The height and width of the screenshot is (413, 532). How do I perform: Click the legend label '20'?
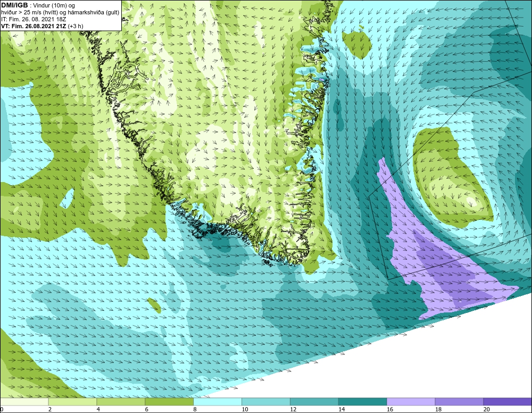point(487,409)
